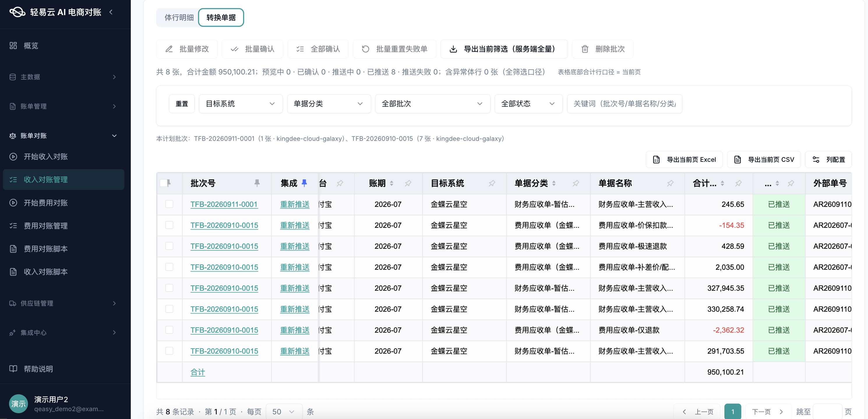Viewport: 868px width, 419px height.
Task: Switch to 体行明细 tab
Action: pyautogui.click(x=179, y=17)
